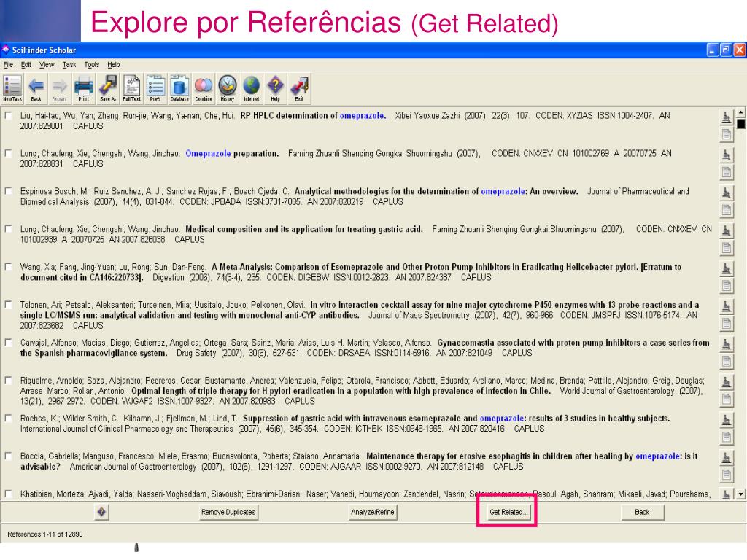Open the Tools menu
This screenshot has width=747, height=560.
[92, 65]
